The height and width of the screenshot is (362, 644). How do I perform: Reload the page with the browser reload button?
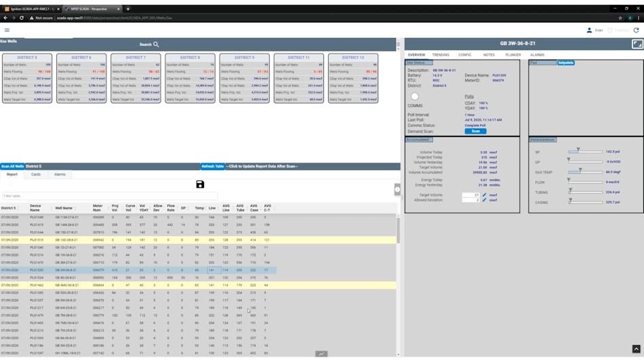pyautogui.click(x=22, y=18)
